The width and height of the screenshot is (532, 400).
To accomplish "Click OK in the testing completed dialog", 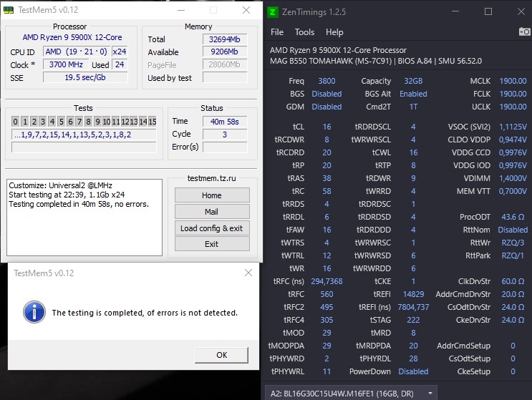I will [221, 355].
